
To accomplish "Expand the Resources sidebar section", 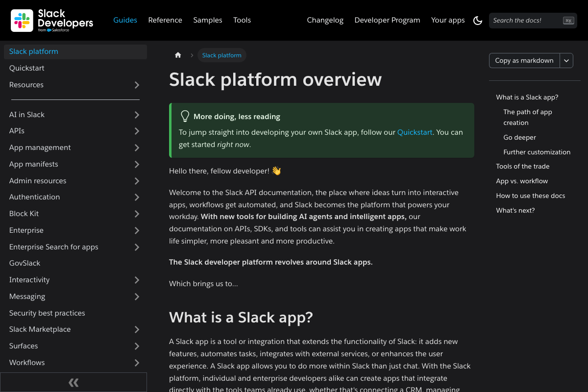I will pos(137,85).
